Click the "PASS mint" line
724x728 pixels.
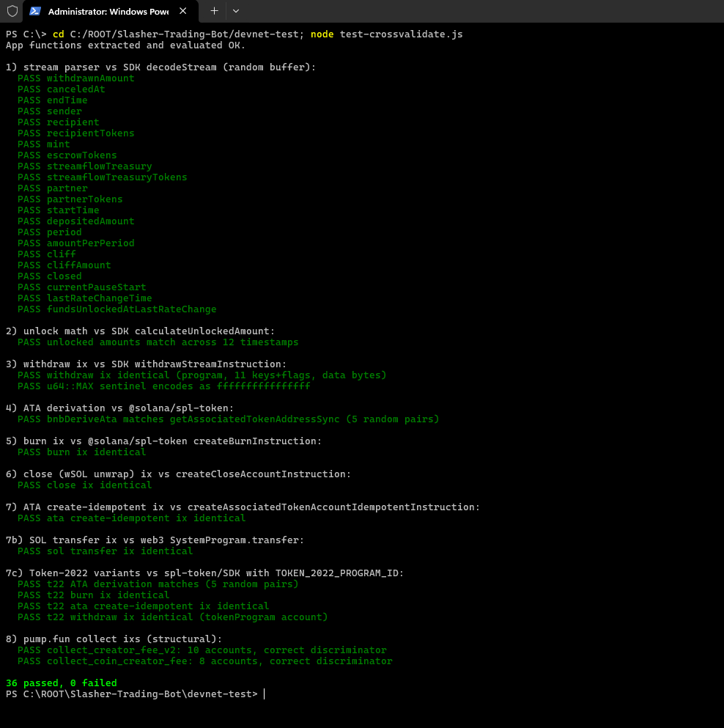(x=44, y=144)
